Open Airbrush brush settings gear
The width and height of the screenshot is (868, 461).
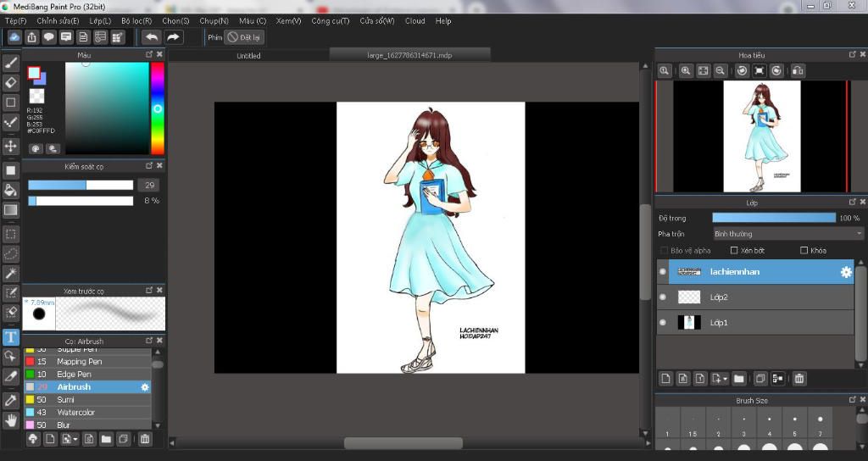click(145, 387)
